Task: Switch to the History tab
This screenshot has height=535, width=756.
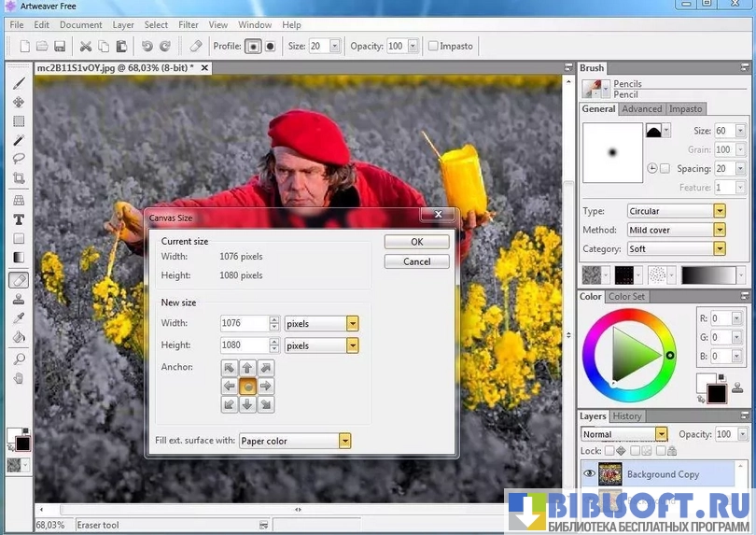Action: coord(626,416)
